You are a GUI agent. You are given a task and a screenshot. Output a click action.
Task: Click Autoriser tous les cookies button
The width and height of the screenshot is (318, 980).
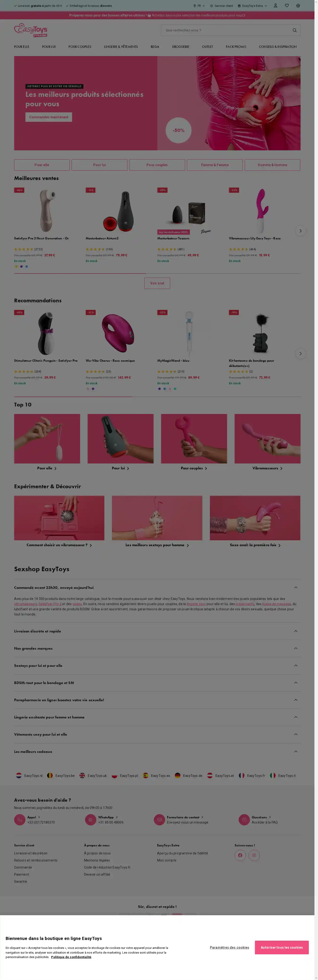click(x=281, y=947)
